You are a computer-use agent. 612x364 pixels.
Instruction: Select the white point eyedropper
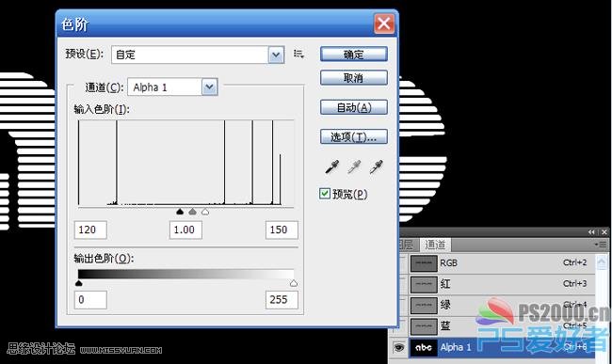[x=377, y=166]
